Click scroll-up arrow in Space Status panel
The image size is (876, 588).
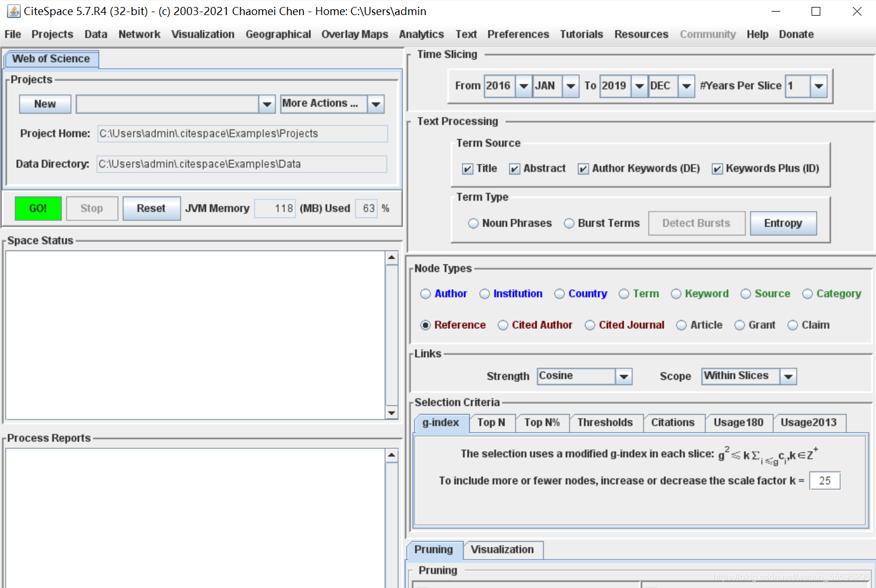(392, 257)
